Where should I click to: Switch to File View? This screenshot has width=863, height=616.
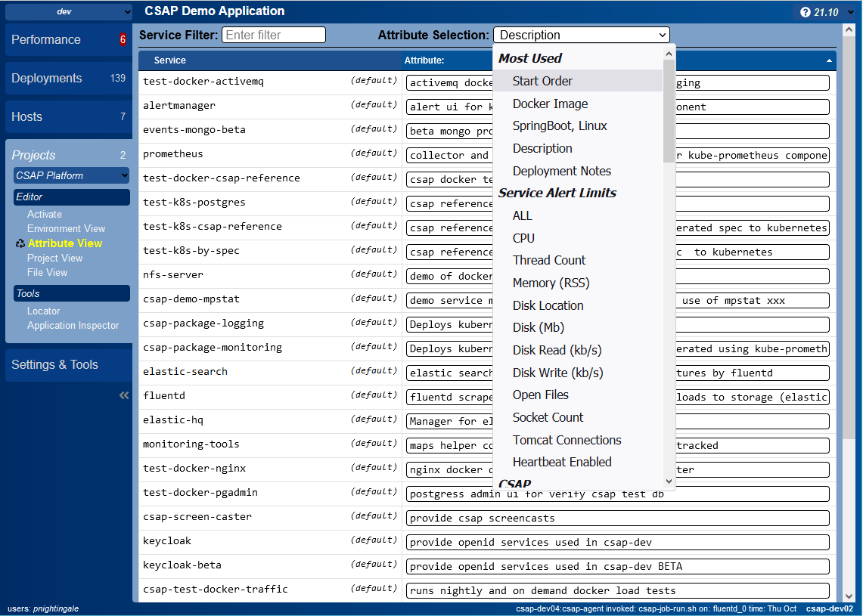[x=48, y=272]
